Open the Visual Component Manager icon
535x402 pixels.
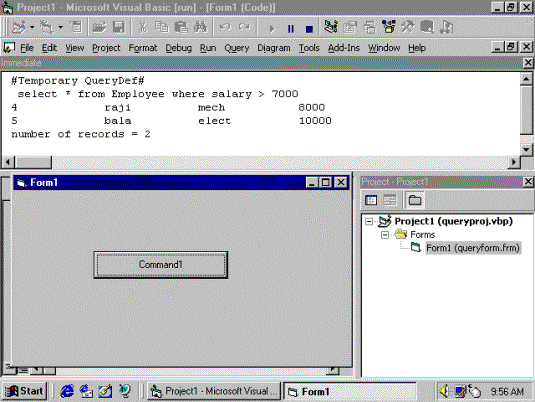click(446, 27)
